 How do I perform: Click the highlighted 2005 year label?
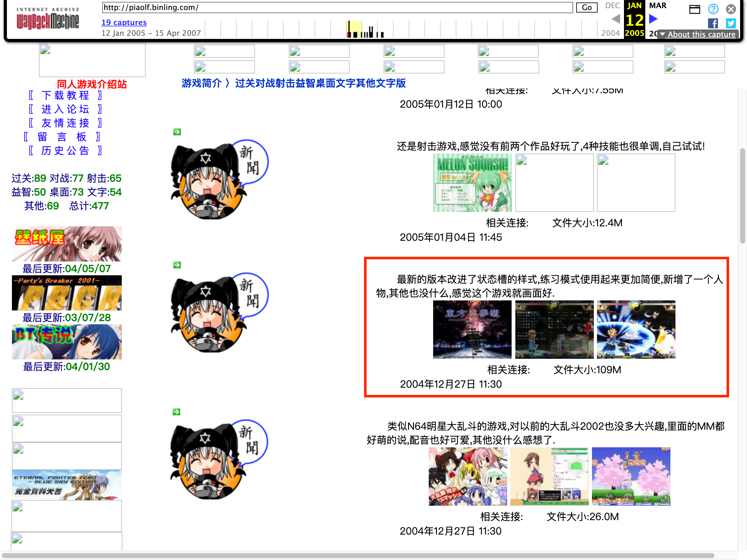point(634,33)
